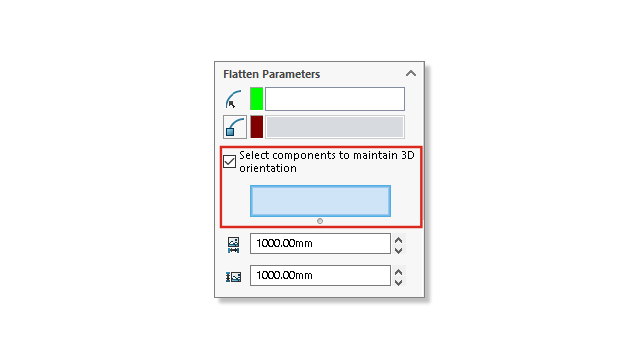Click the Flatten Parameters section title

tap(271, 74)
